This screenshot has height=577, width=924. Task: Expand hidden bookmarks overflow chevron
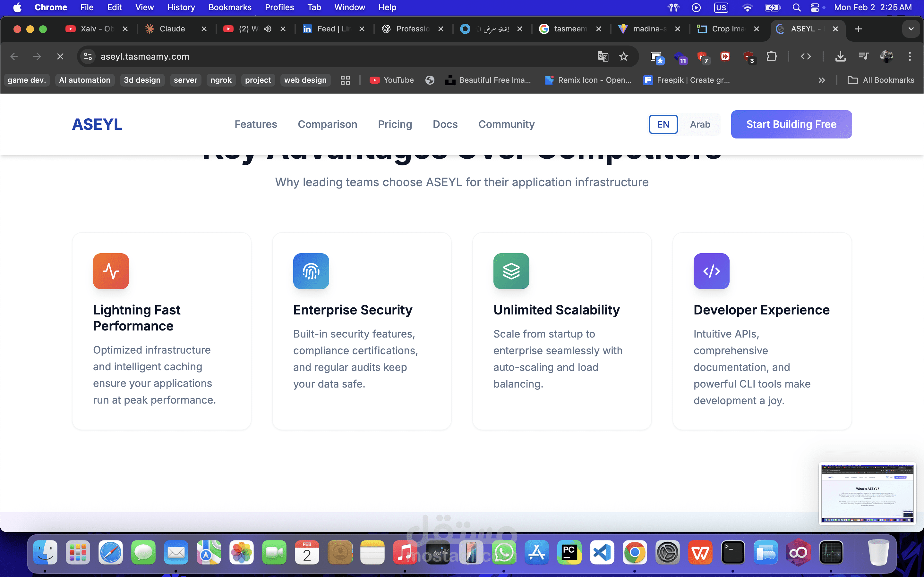tap(822, 80)
